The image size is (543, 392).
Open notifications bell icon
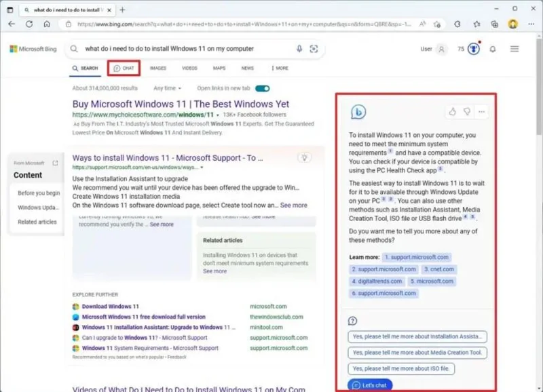[493, 49]
